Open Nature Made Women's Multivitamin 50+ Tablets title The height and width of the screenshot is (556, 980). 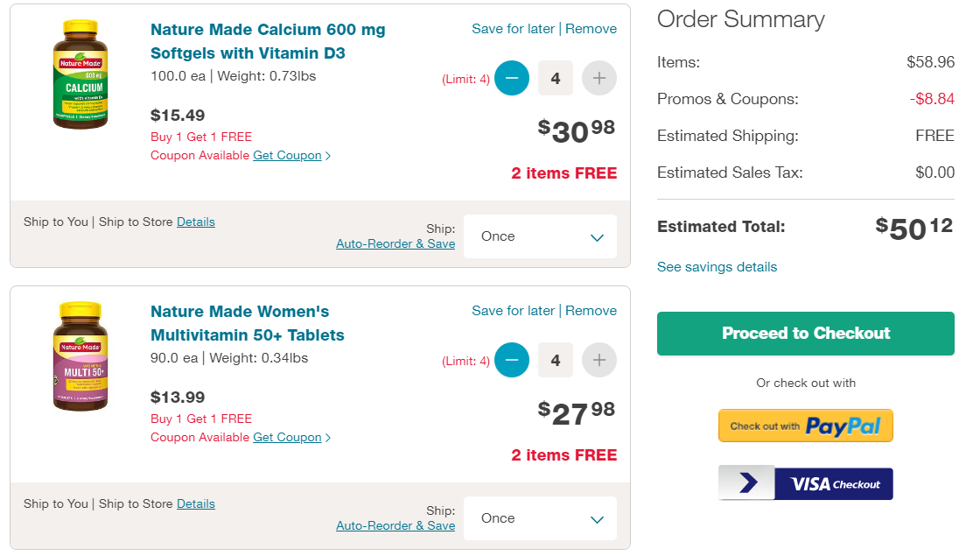[248, 323]
